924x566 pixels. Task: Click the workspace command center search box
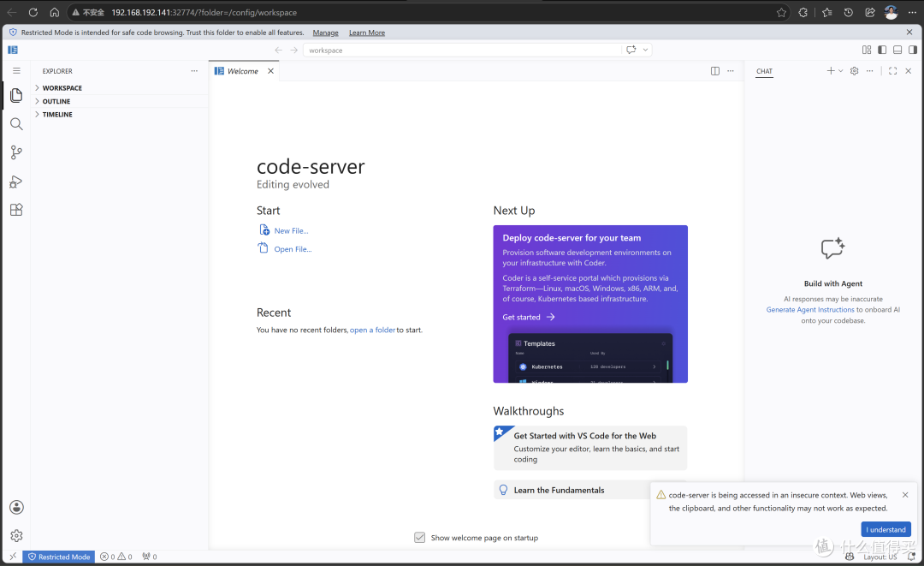(x=463, y=51)
